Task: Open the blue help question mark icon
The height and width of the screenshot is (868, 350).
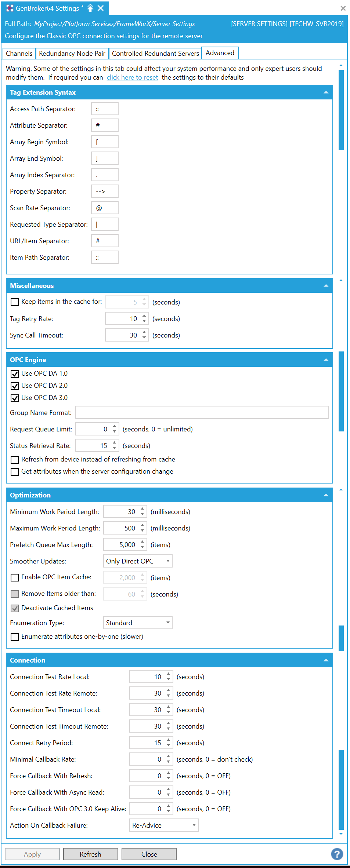Action: [337, 854]
